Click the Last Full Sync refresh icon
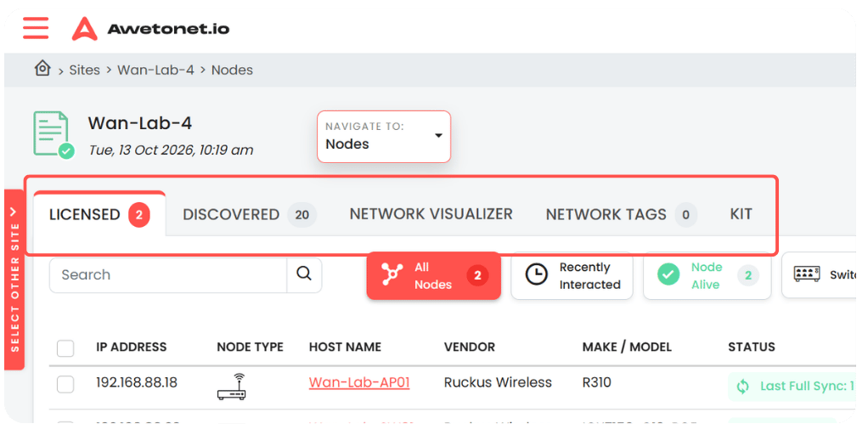The width and height of the screenshot is (868, 435). tap(743, 387)
